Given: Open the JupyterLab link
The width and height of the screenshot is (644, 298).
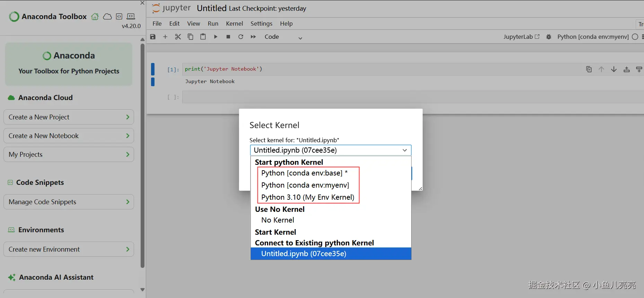Looking at the screenshot, I should (521, 37).
